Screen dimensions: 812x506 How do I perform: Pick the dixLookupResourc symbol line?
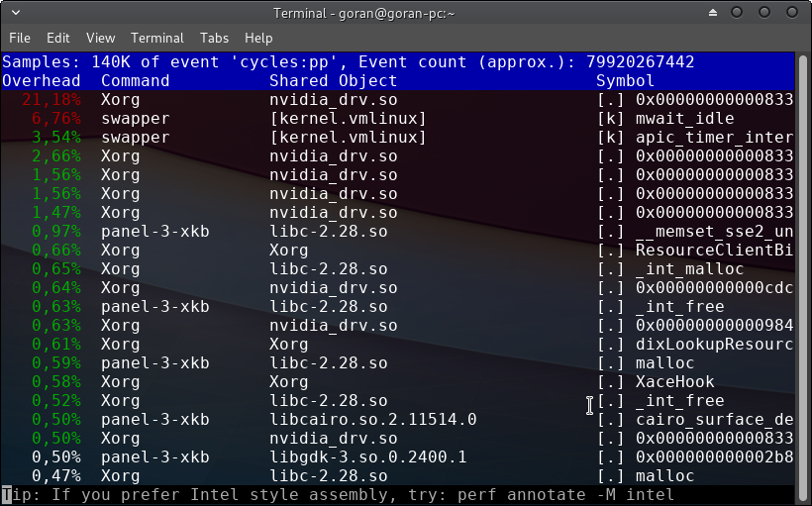(713, 345)
